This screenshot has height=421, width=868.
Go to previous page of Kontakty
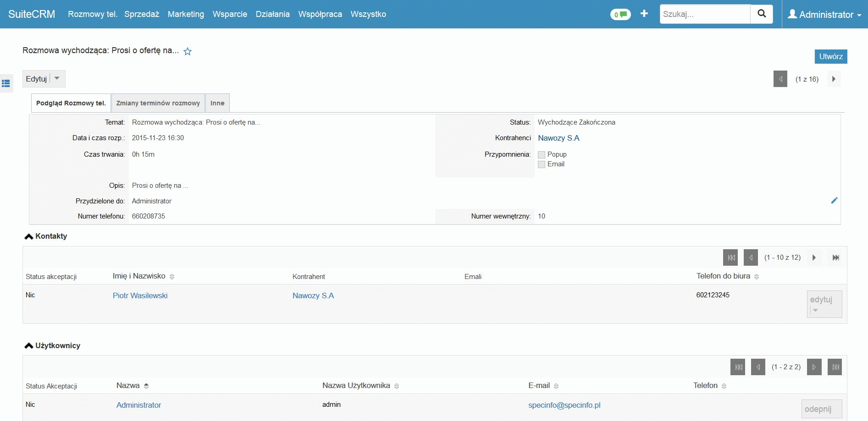pos(751,257)
